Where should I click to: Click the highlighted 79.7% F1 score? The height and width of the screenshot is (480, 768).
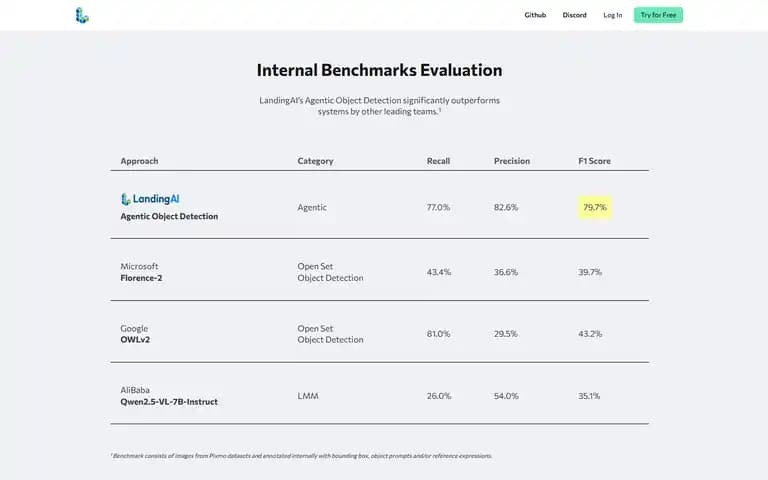pos(595,207)
